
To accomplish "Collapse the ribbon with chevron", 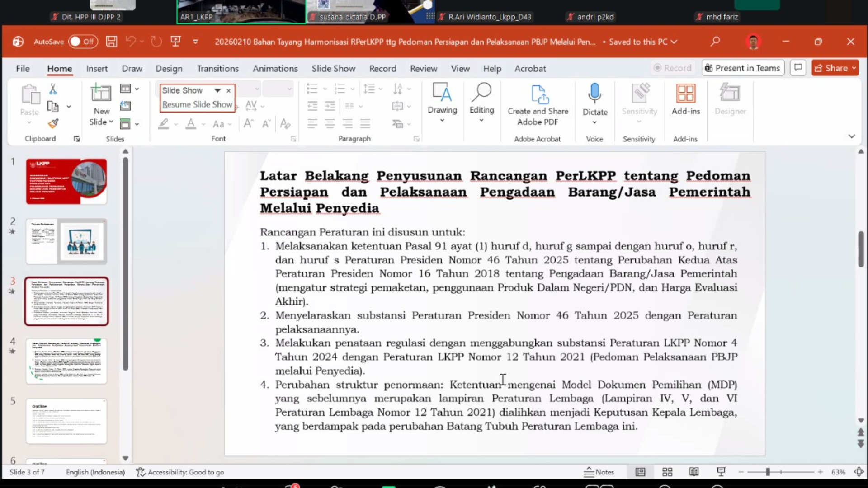I will [x=852, y=136].
